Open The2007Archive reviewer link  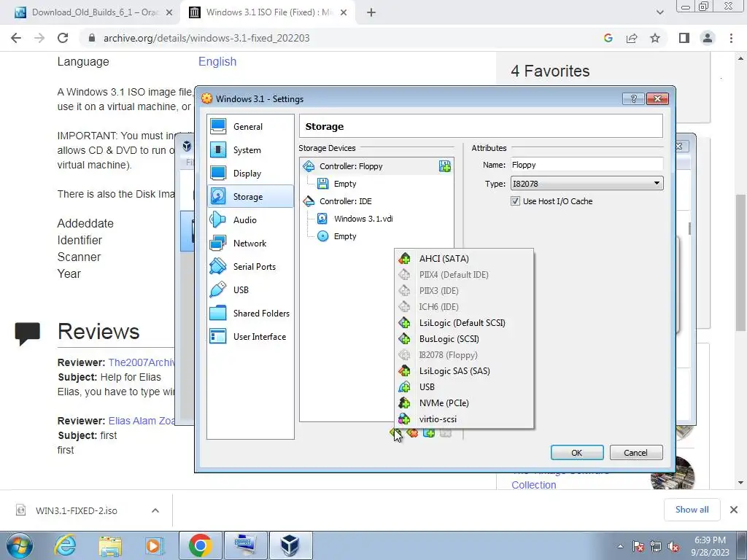coord(142,362)
